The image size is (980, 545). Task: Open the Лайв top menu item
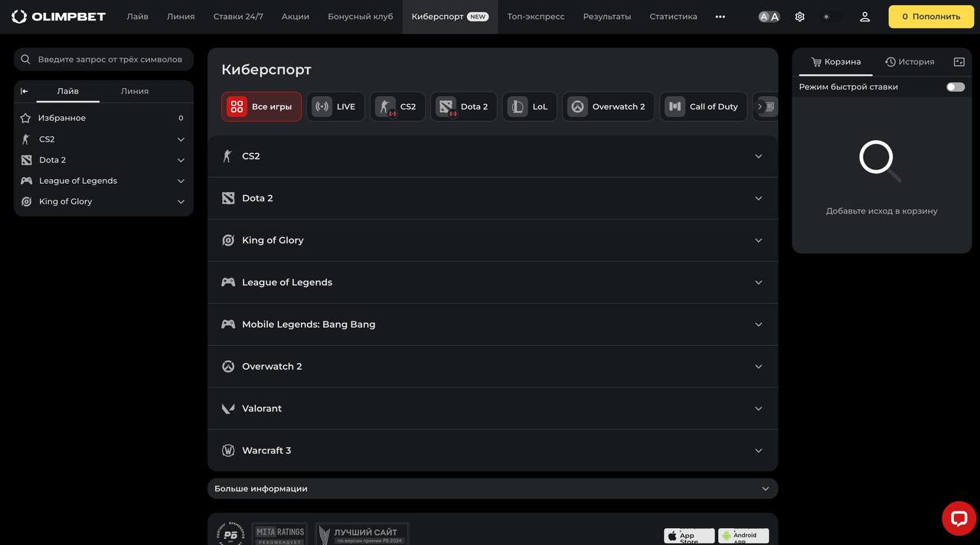coord(138,16)
